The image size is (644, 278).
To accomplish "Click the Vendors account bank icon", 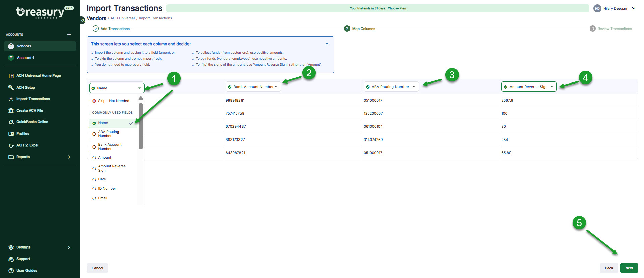I will click(x=11, y=46).
